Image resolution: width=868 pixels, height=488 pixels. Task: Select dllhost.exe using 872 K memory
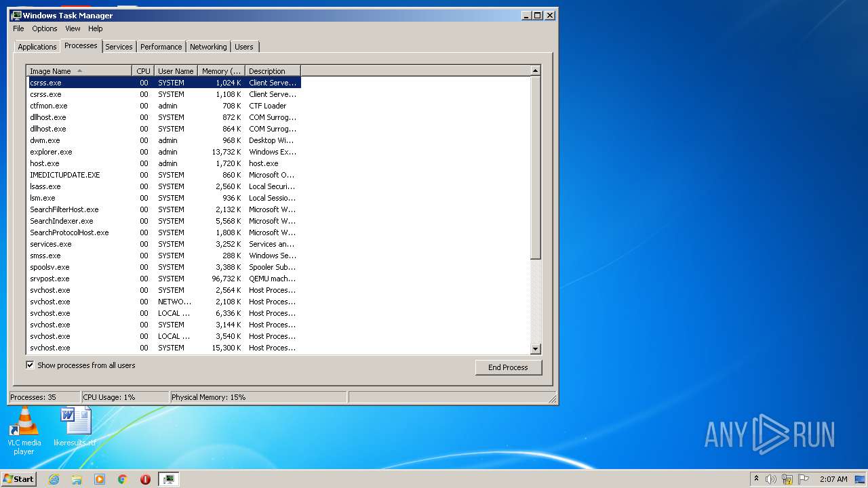click(x=163, y=117)
